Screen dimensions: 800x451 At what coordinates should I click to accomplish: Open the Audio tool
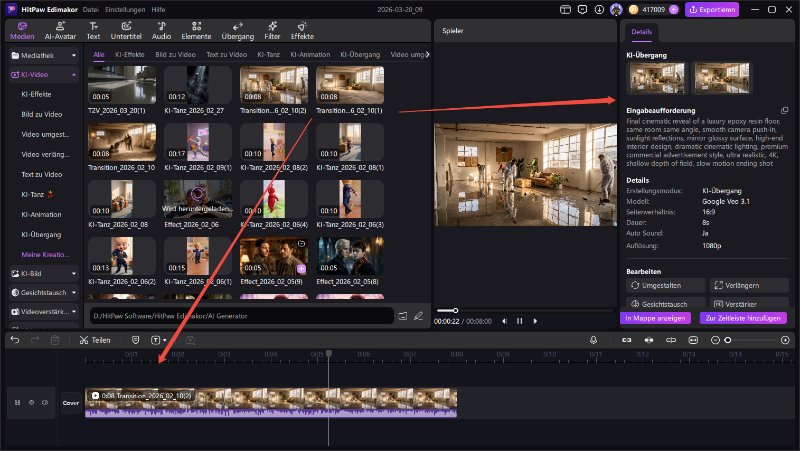(x=161, y=31)
